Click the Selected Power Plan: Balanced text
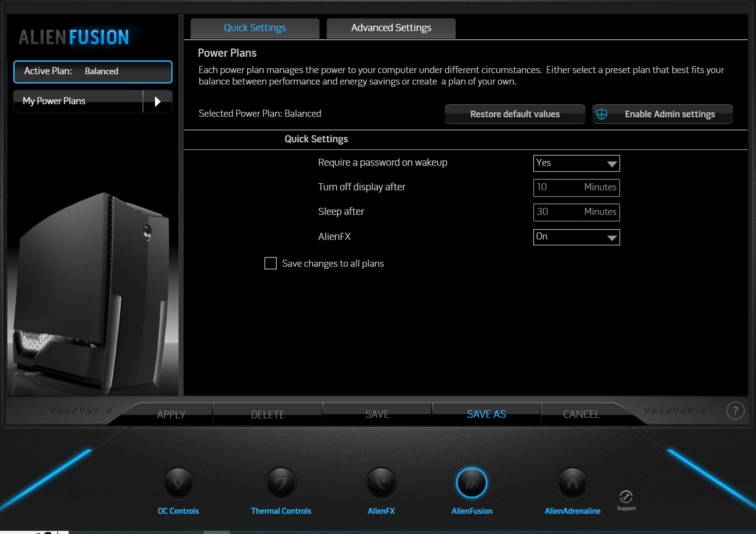 click(x=260, y=113)
